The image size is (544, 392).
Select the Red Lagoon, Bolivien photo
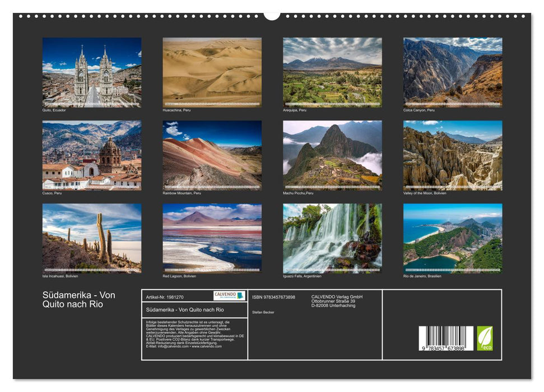(212, 238)
